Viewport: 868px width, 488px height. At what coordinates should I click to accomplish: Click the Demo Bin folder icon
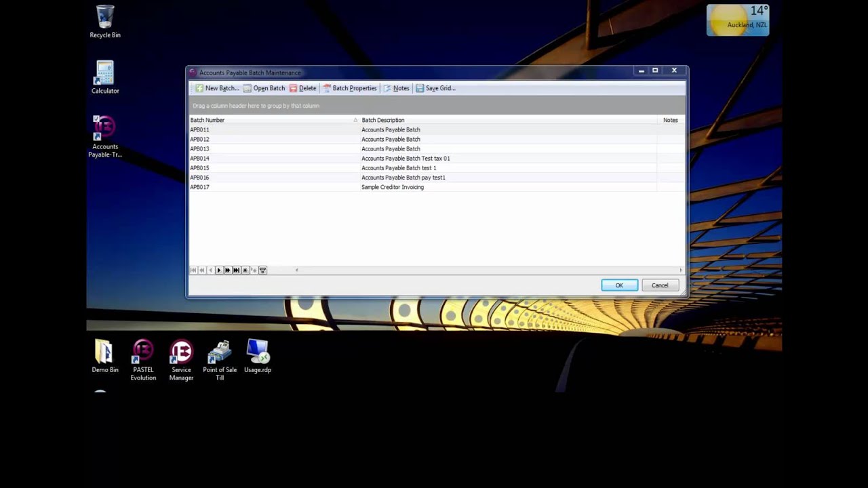(x=105, y=356)
